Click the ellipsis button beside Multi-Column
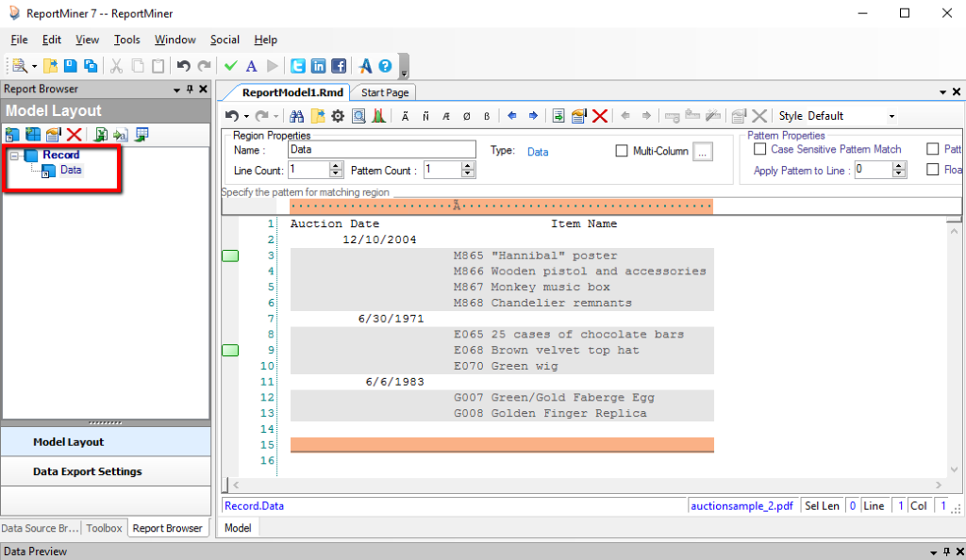 (x=703, y=151)
